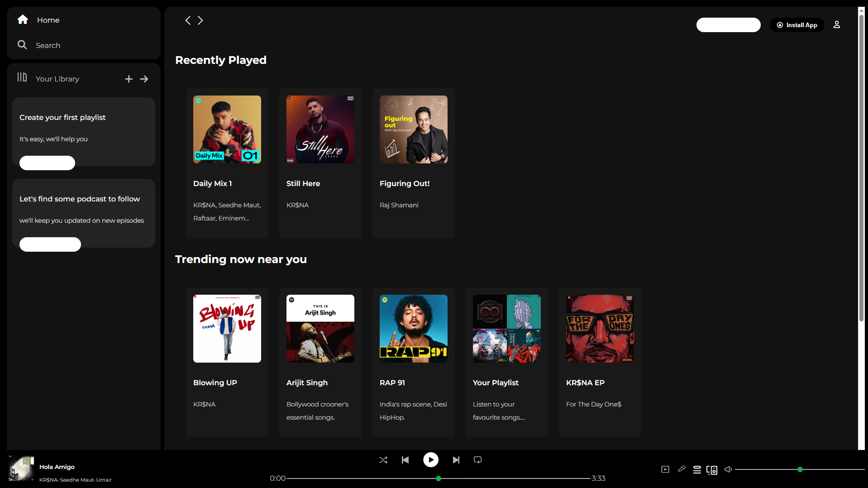Click the For The Day One$ subtitle
This screenshot has height=488, width=868.
[594, 404]
